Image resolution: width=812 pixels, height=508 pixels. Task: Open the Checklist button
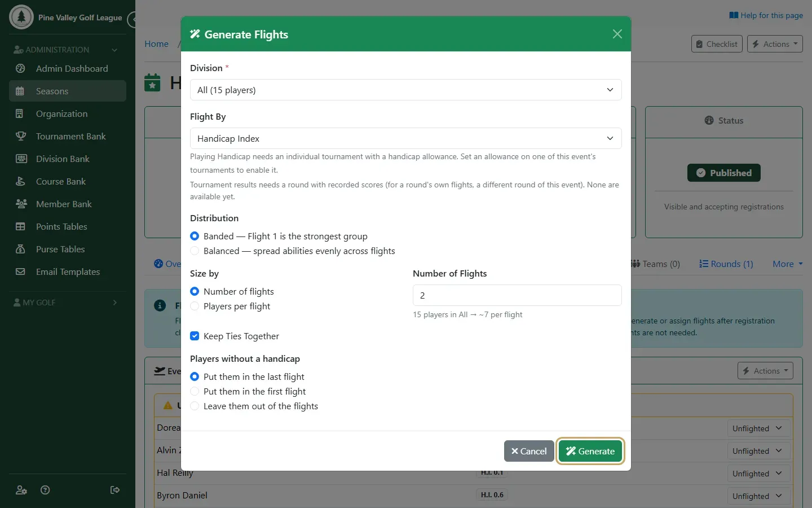[x=717, y=44]
